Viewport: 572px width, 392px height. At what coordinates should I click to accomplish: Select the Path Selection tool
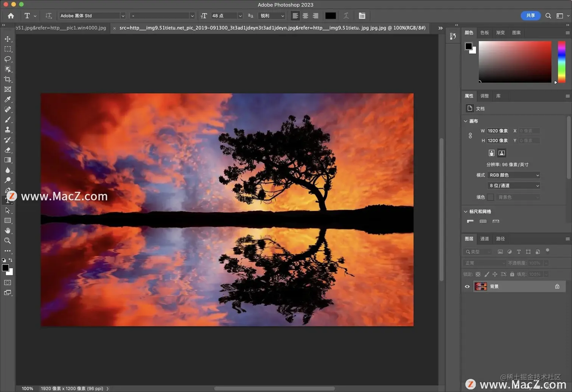tap(8, 210)
